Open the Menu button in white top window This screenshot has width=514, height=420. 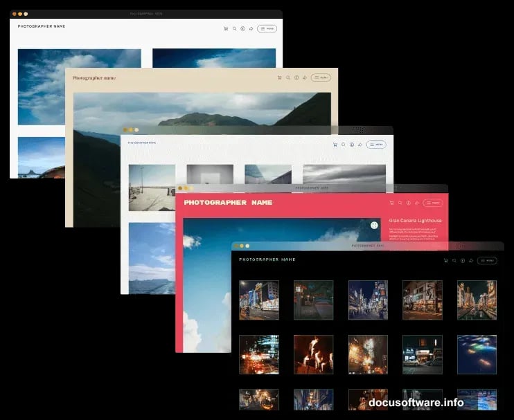[267, 29]
